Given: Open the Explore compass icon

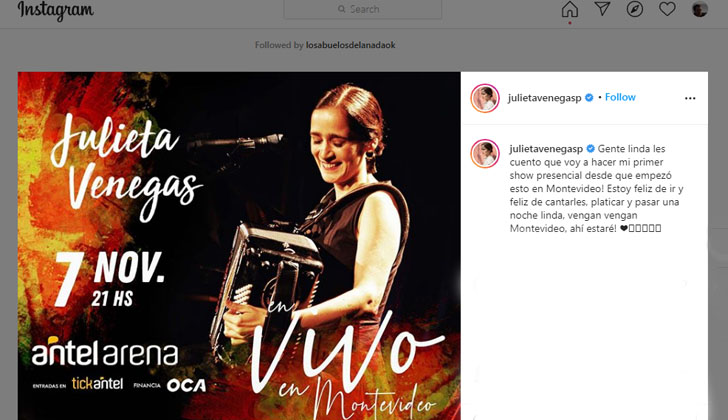Looking at the screenshot, I should click(635, 9).
